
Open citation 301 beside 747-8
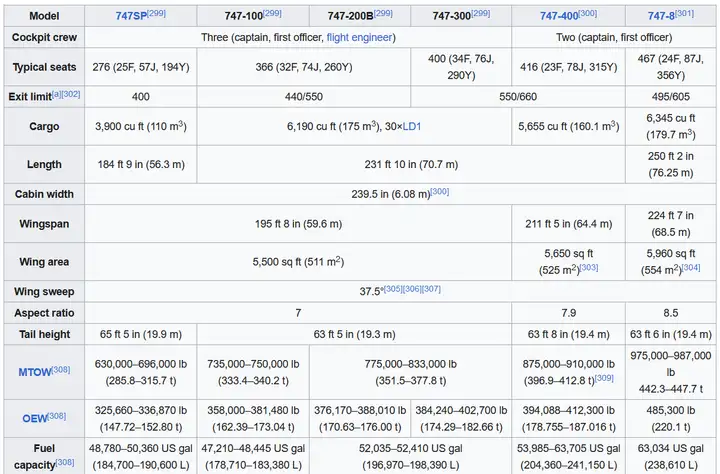[684, 13]
